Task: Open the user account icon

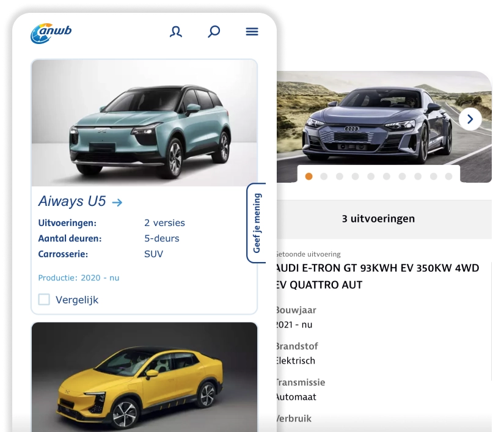Action: (x=176, y=32)
